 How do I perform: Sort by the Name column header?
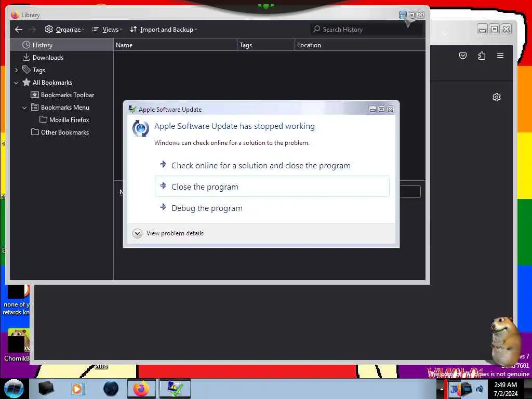[175, 45]
